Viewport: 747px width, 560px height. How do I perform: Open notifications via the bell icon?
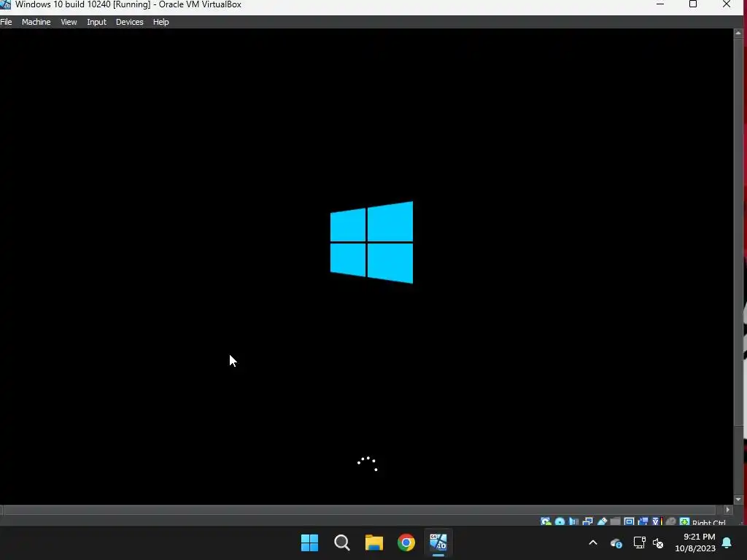tap(727, 542)
